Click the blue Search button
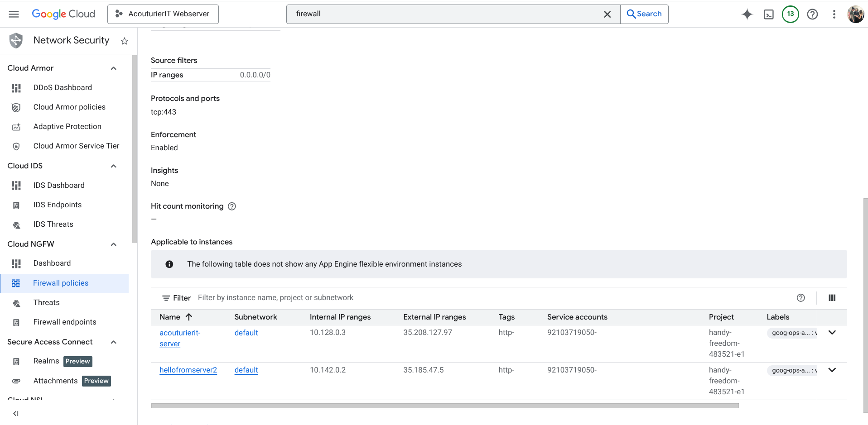Screen dimensions: 868x425 click(644, 14)
